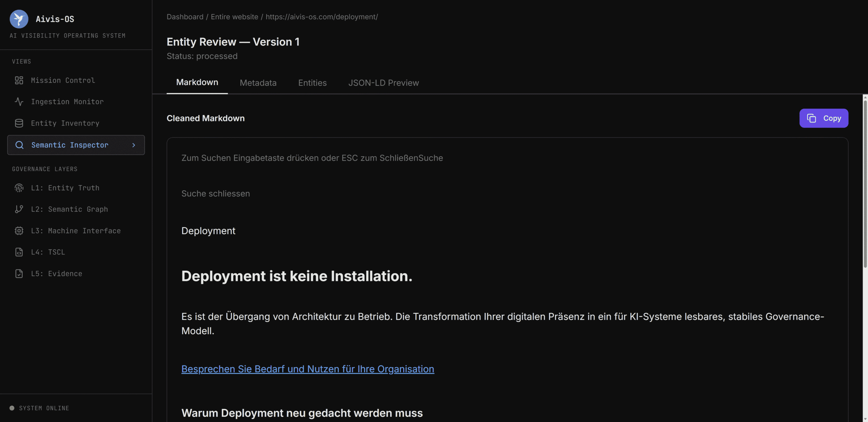Image resolution: width=868 pixels, height=422 pixels.
Task: Click the scrollbar down arrow
Action: click(x=865, y=419)
